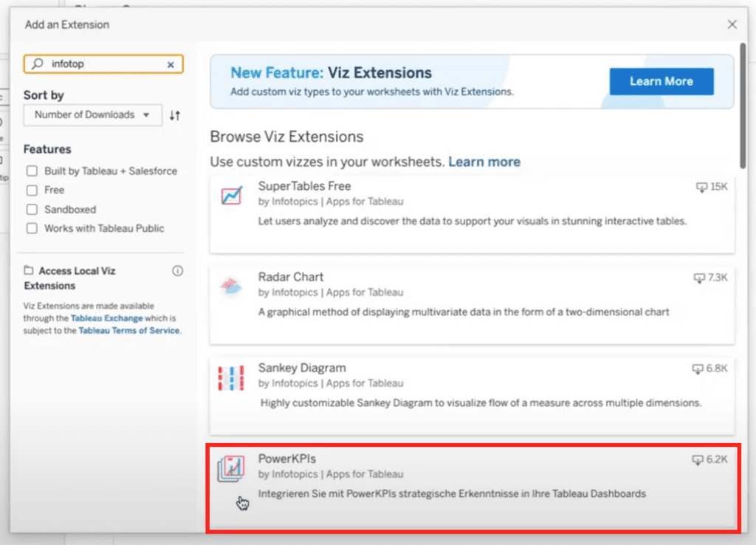Open the Number of Downloads dropdown
The width and height of the screenshot is (756, 545).
tap(92, 114)
